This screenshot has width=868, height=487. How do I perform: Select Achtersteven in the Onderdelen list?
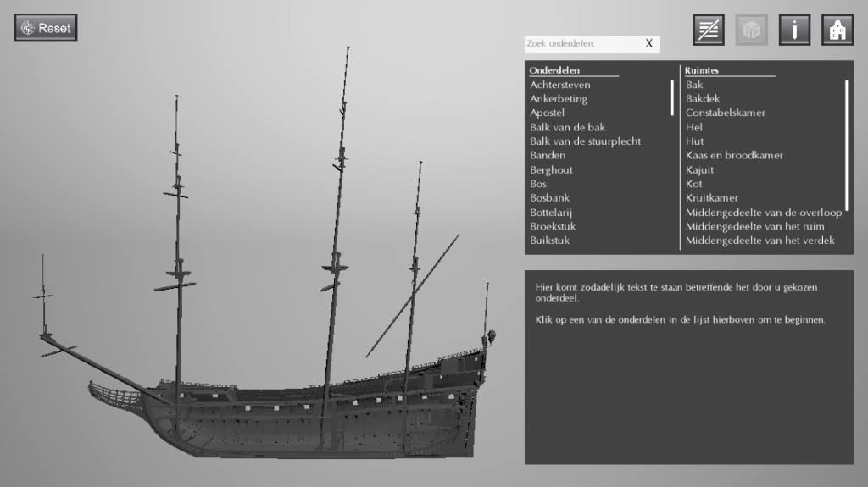(560, 85)
